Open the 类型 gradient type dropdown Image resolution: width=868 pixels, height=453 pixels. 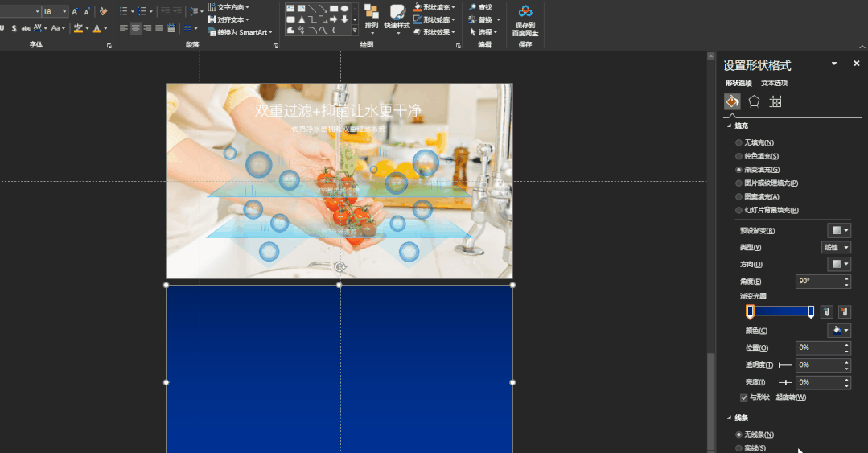(x=836, y=248)
